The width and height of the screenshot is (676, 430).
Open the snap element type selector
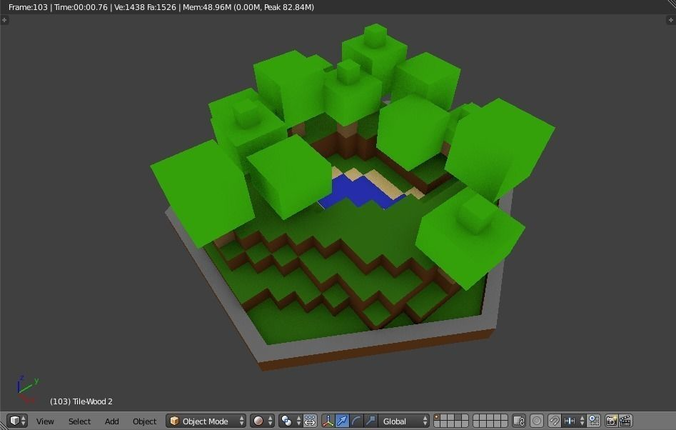[x=573, y=421]
